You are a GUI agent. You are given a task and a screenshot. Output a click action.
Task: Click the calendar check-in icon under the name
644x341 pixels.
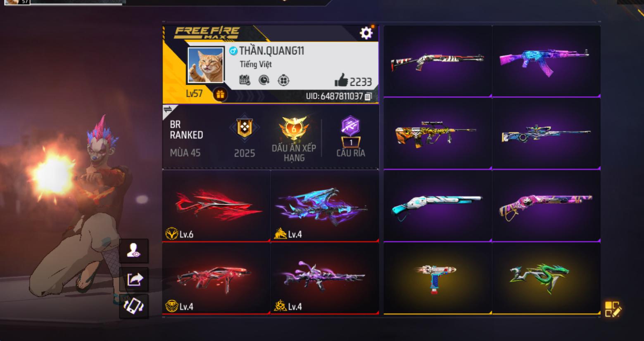pos(245,80)
